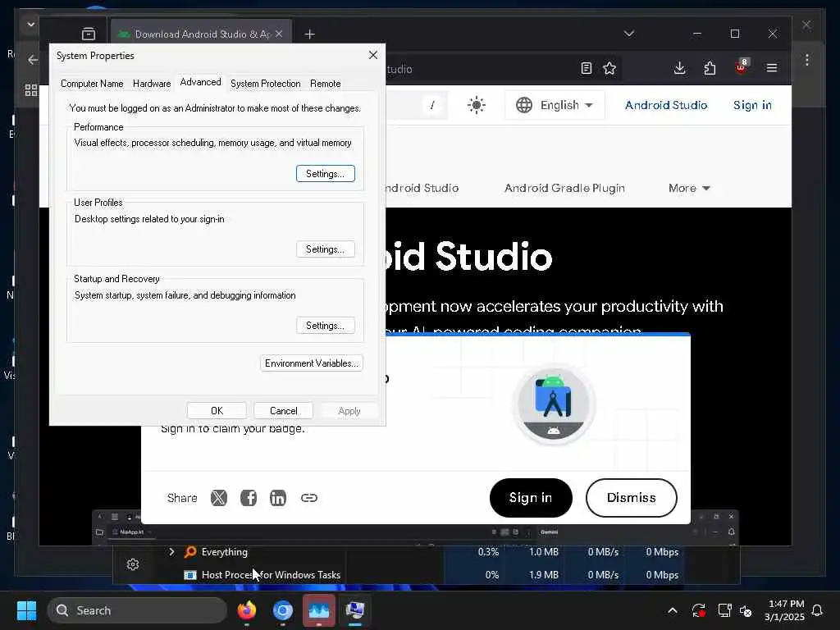This screenshot has height=630, width=840.
Task: Click muted volume tray icon
Action: [x=746, y=610]
